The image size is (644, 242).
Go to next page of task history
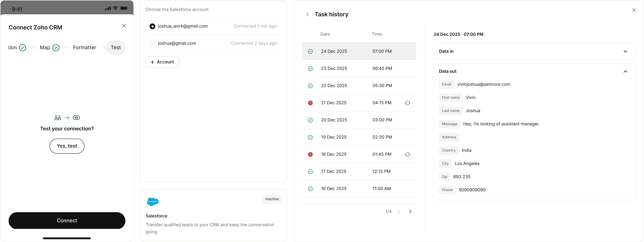pyautogui.click(x=410, y=212)
